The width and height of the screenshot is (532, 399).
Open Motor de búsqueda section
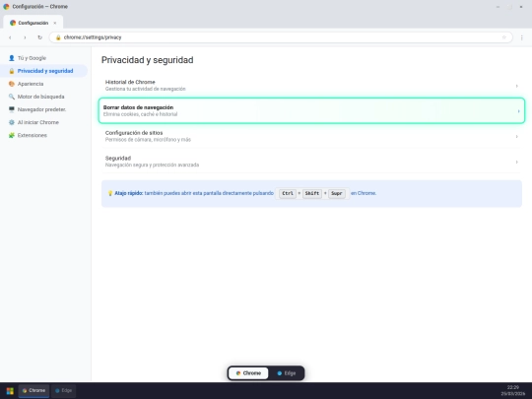coord(44,97)
